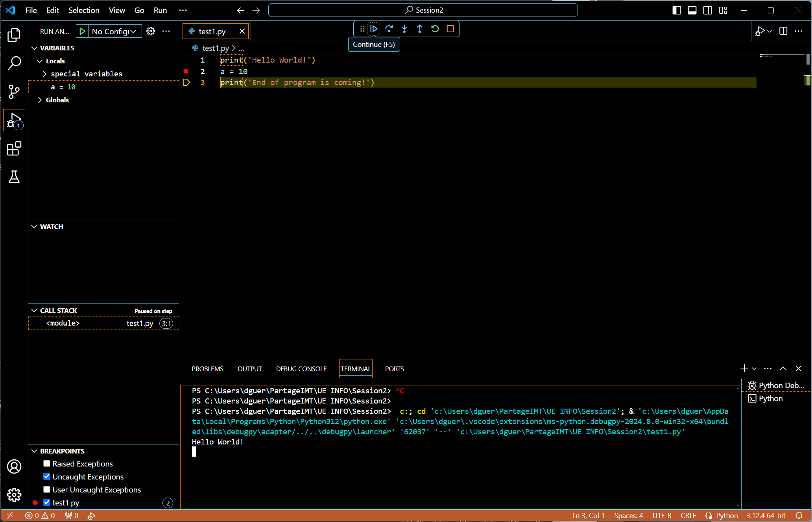
Task: Open the Search view in activity bar
Action: [14, 63]
